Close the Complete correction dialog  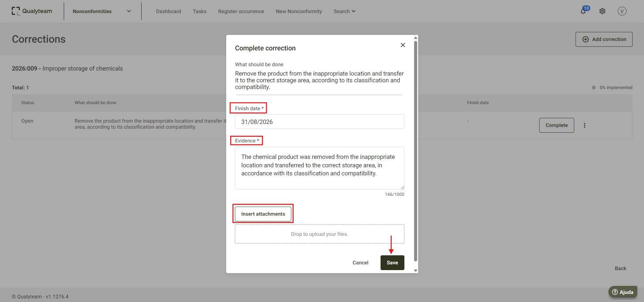click(403, 45)
